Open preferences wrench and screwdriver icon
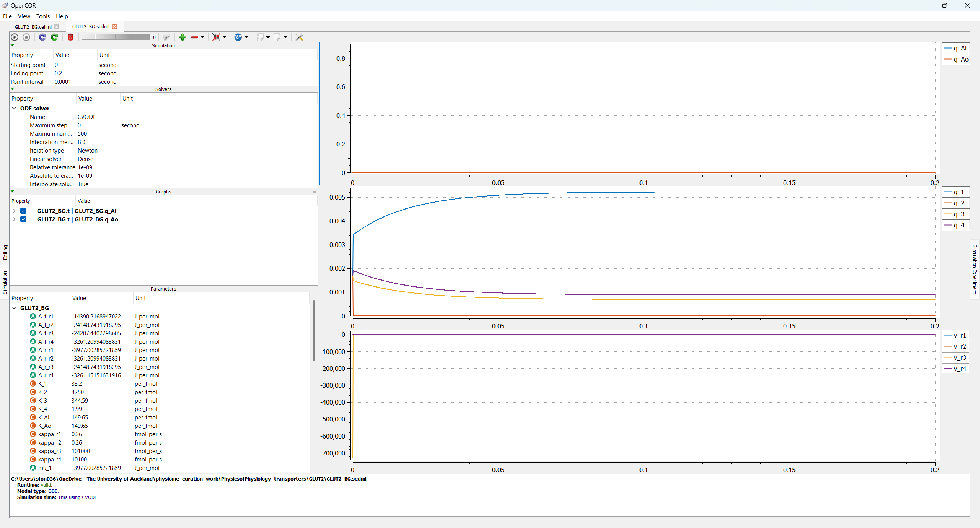Viewport: 980px width, 528px height. click(x=299, y=37)
